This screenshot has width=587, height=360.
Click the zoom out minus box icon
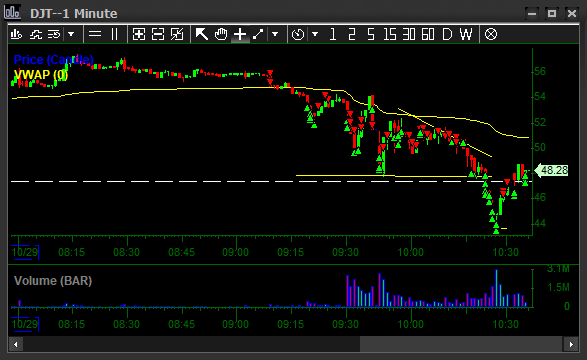158,34
